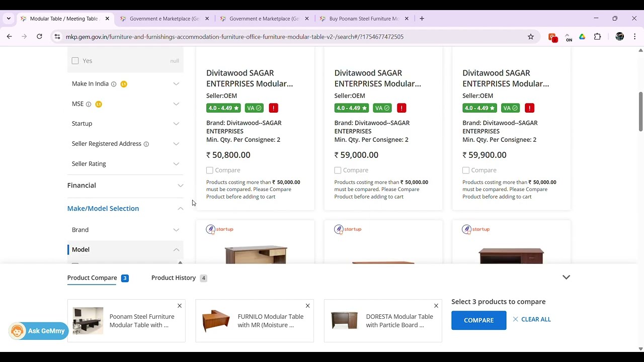Collapse the product compare panel chevron
The image size is (644, 362).
click(566, 278)
